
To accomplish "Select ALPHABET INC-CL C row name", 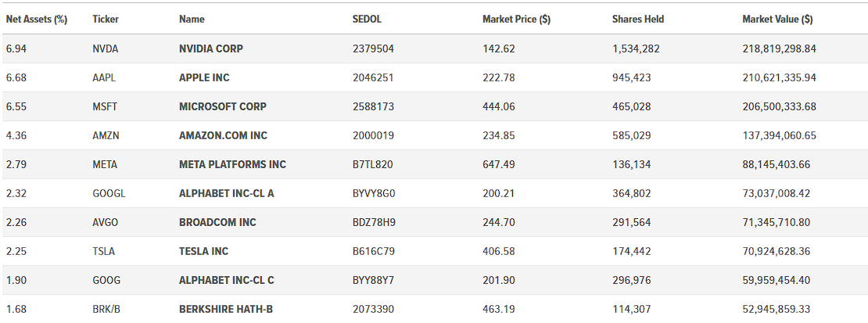I will pos(227,280).
